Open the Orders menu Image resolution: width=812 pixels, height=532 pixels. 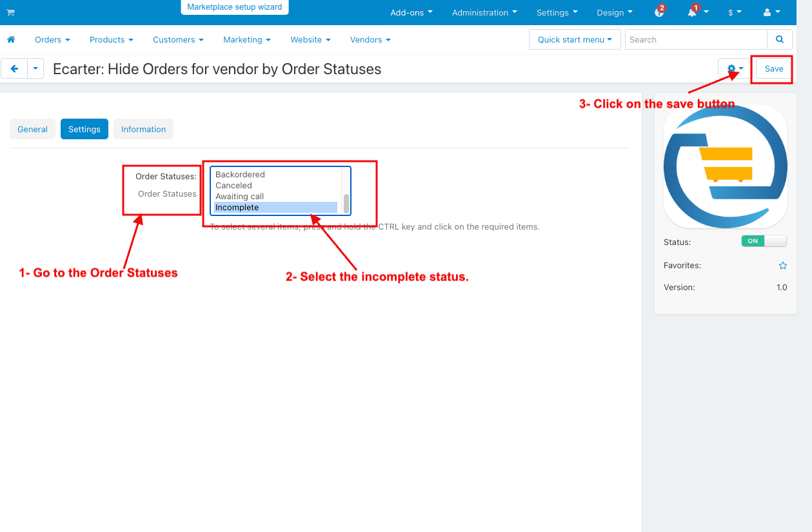(x=52, y=39)
